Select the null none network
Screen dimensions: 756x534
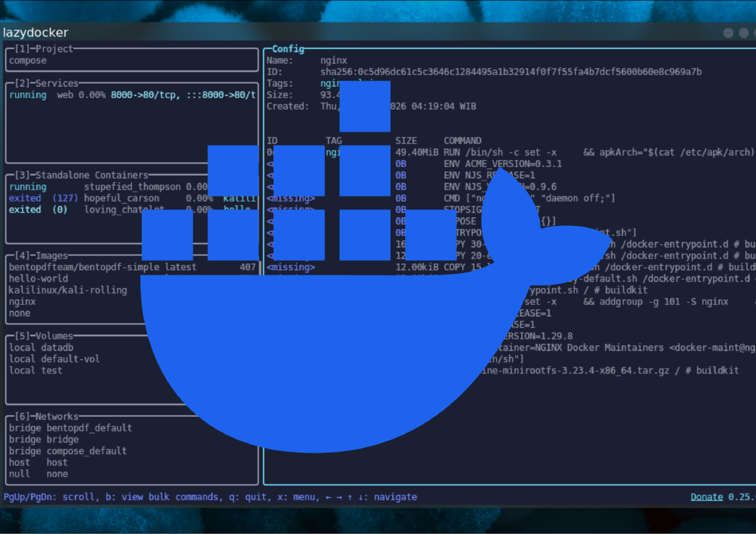38,474
